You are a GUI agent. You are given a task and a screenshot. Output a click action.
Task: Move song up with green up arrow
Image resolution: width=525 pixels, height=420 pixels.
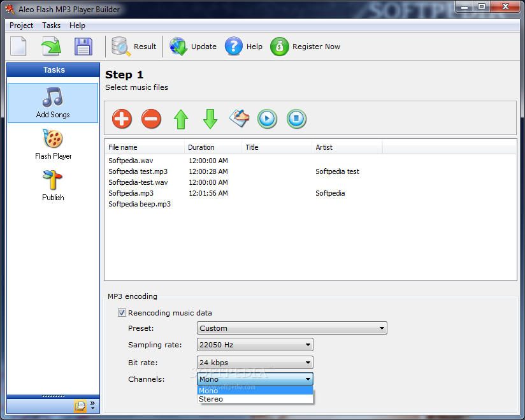coord(181,119)
